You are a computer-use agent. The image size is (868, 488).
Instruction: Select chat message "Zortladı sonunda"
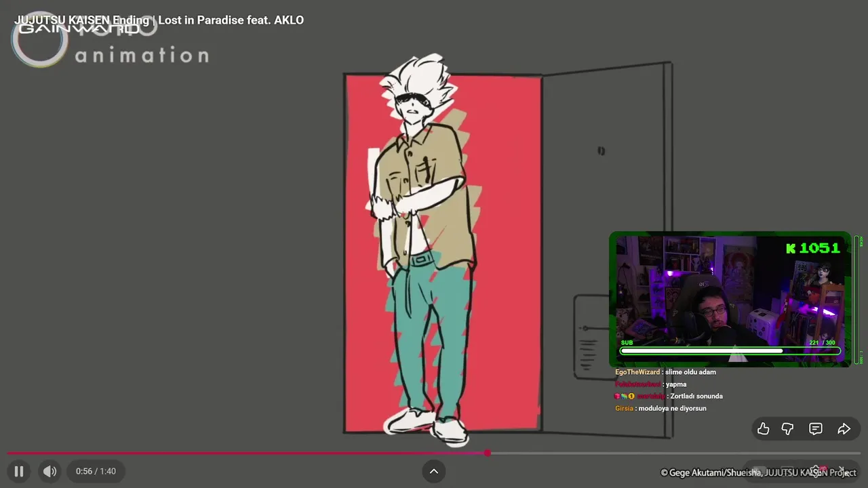(697, 396)
